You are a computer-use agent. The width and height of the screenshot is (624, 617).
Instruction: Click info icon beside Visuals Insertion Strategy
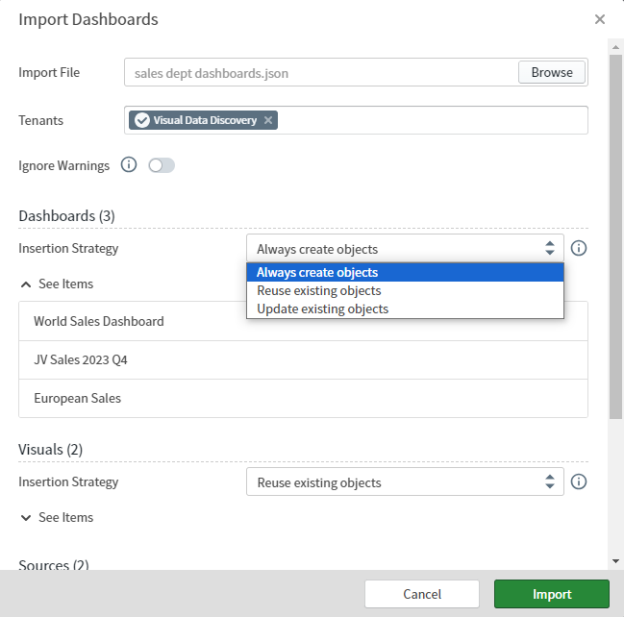[578, 482]
